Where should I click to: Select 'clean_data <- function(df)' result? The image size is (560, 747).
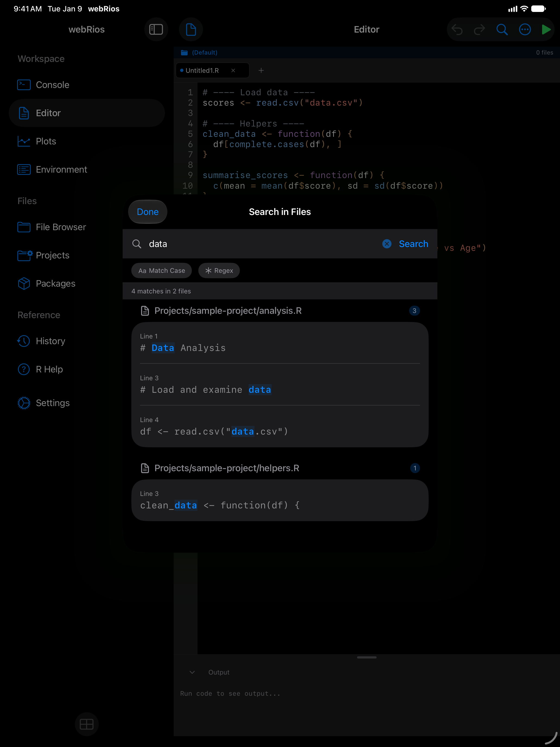point(280,500)
